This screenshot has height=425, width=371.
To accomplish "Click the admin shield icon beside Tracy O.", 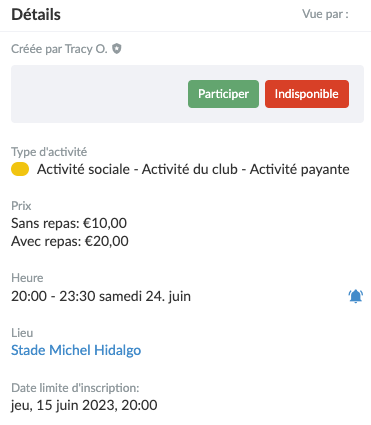I will 116,49.
